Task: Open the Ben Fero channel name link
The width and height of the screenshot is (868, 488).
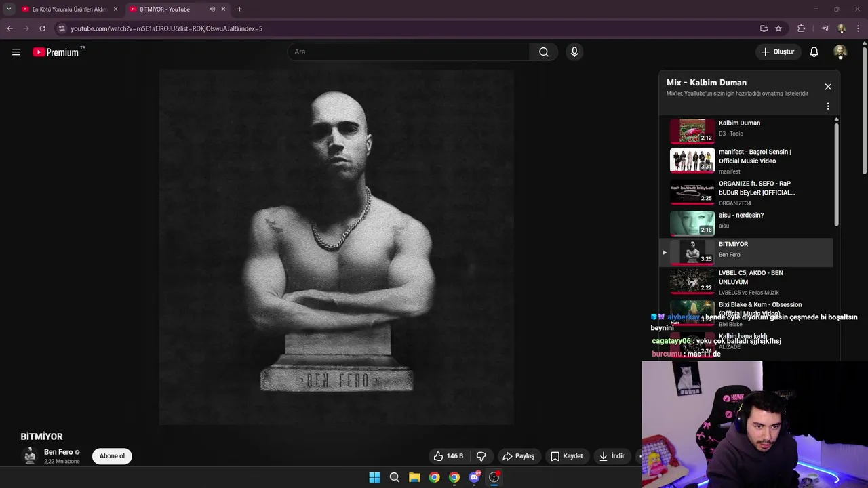Action: (58, 452)
